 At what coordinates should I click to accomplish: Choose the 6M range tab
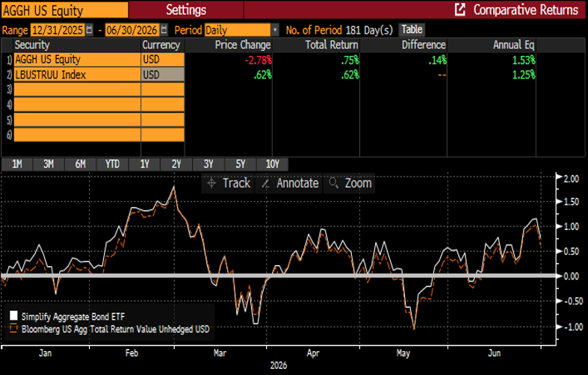tap(80, 164)
